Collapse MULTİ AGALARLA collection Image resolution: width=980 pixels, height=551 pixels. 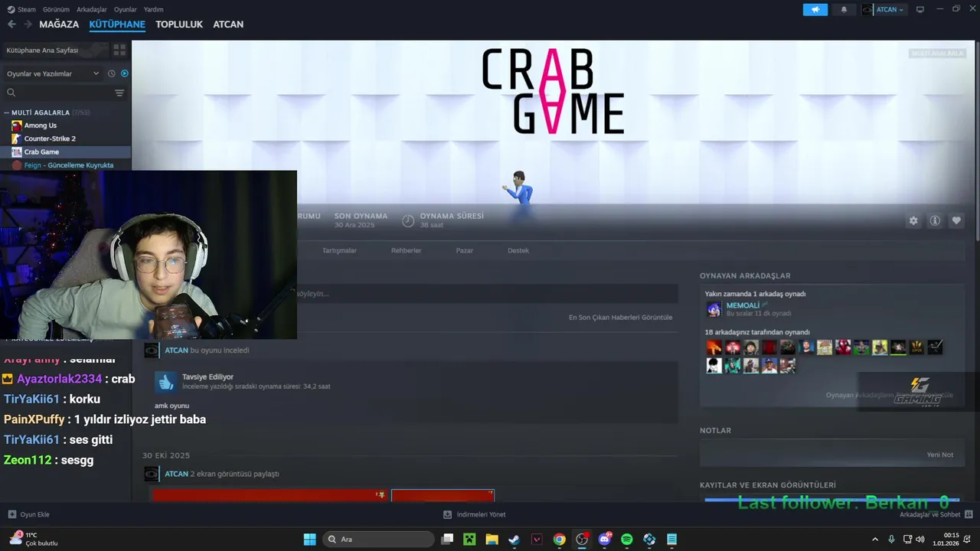(x=7, y=112)
